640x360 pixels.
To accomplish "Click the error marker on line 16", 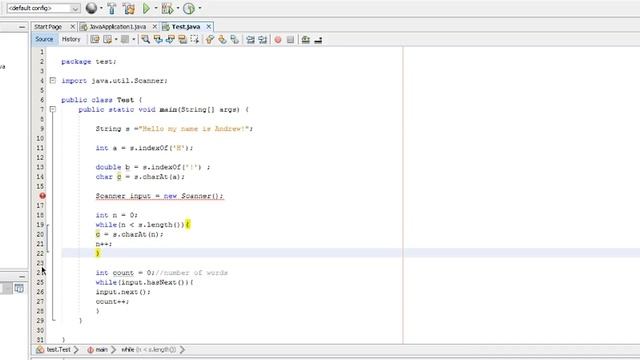I will point(42,196).
